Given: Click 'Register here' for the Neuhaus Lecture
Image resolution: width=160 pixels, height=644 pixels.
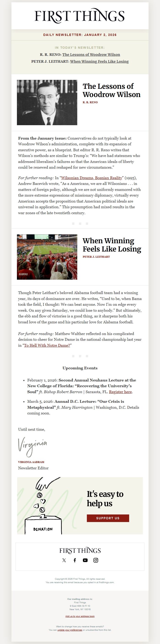Looking at the screenshot, I should [120, 392].
